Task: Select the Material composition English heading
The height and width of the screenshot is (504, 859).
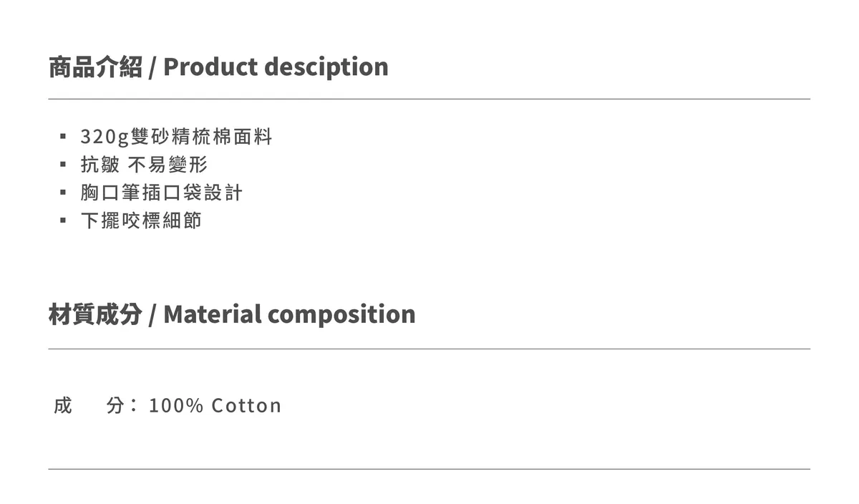Action: pyautogui.click(x=289, y=314)
